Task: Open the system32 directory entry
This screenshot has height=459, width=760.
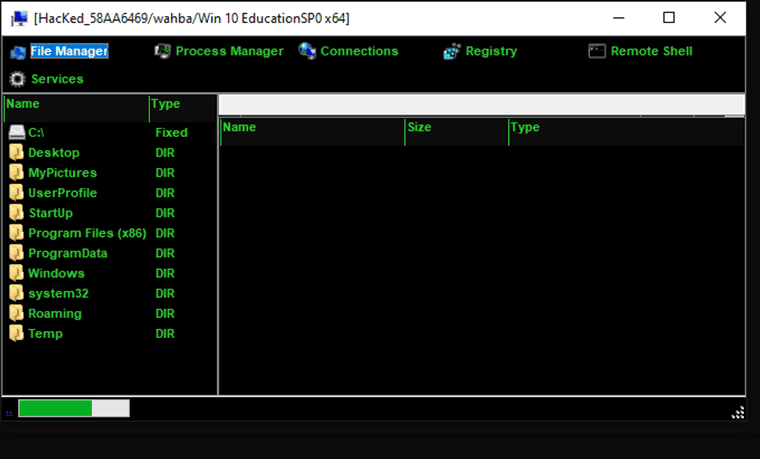Action: click(x=59, y=293)
